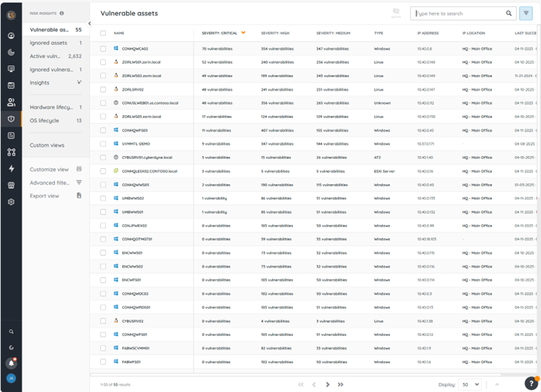The width and height of the screenshot is (541, 392).
Task: Click the help question mark bubble
Action: click(531, 383)
